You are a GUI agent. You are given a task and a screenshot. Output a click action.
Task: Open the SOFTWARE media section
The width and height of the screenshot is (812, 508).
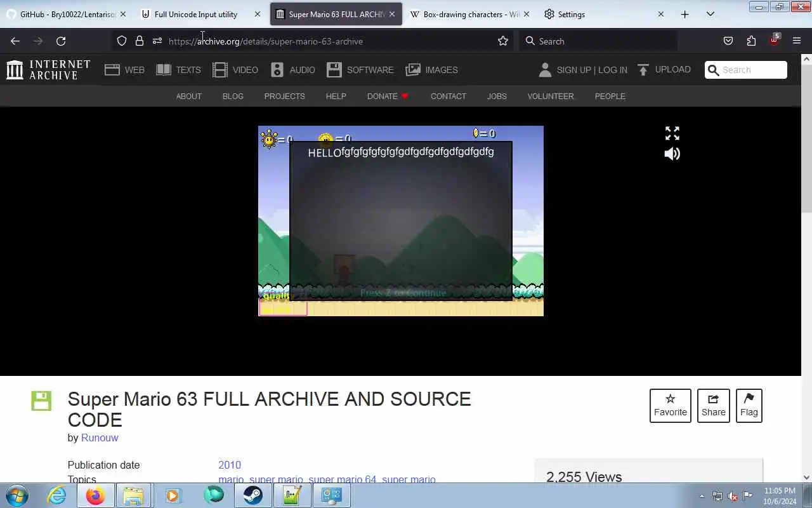(360, 70)
